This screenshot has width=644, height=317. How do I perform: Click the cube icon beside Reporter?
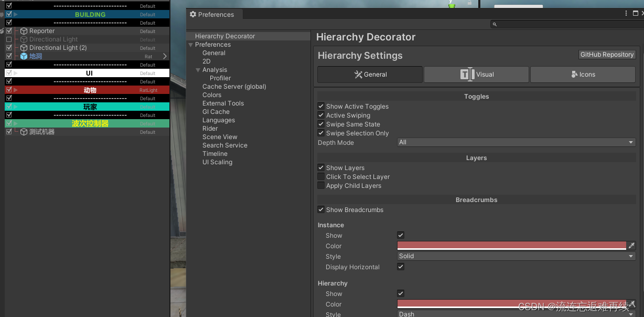tap(24, 31)
